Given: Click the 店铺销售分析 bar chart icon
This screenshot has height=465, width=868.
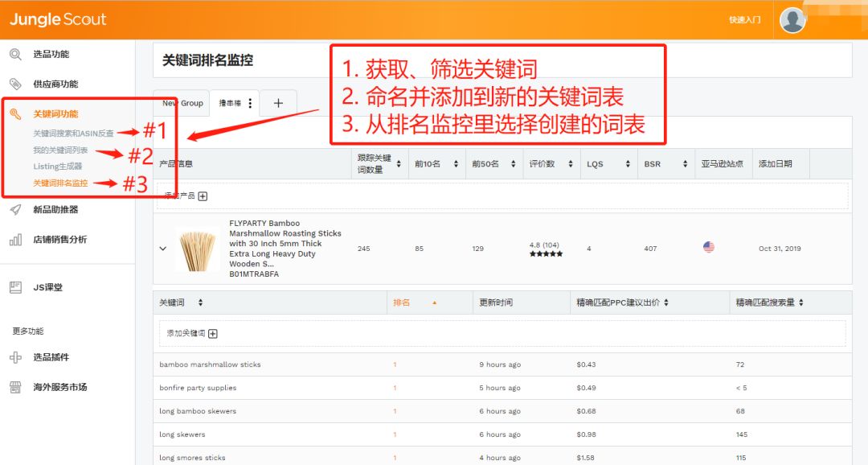Looking at the screenshot, I should (x=15, y=240).
